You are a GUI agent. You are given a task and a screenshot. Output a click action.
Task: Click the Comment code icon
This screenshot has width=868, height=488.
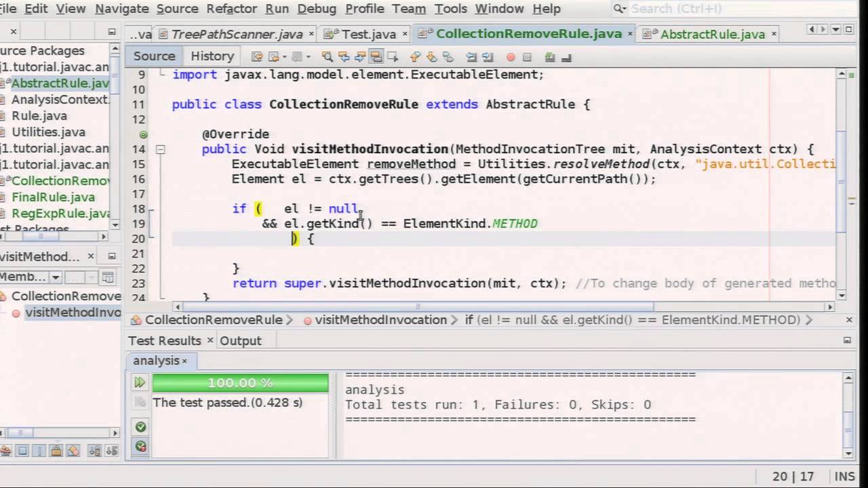click(551, 57)
